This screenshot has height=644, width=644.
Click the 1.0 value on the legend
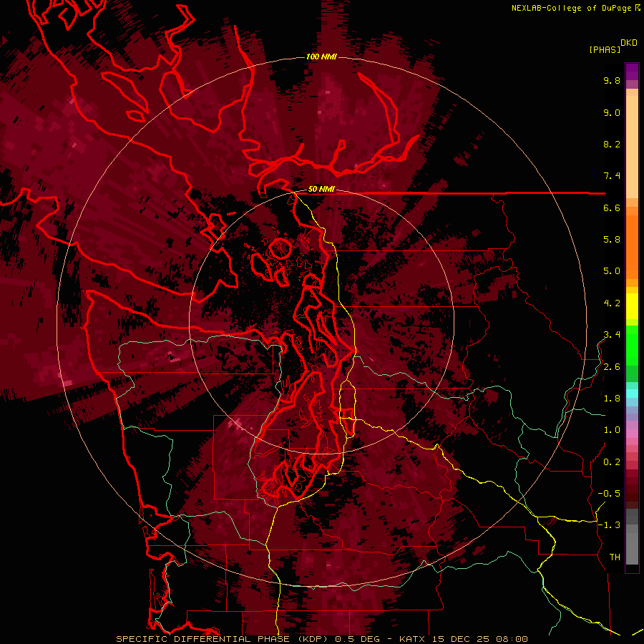612,431
